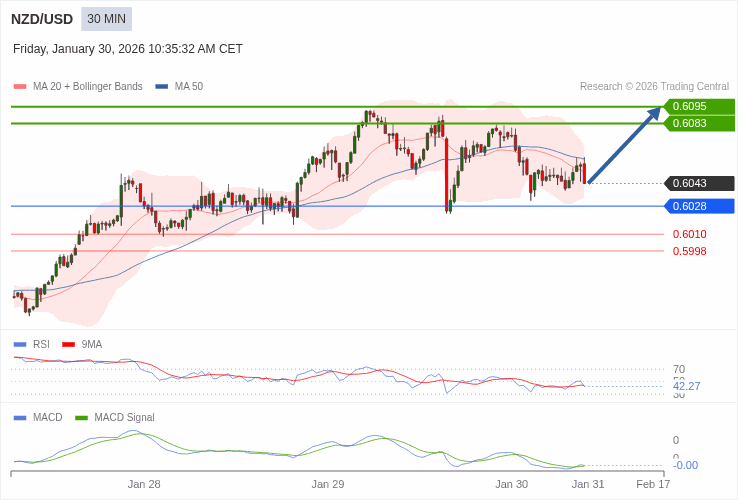Click the MA 50 legend marker
This screenshot has width=738, height=500.
pyautogui.click(x=162, y=87)
